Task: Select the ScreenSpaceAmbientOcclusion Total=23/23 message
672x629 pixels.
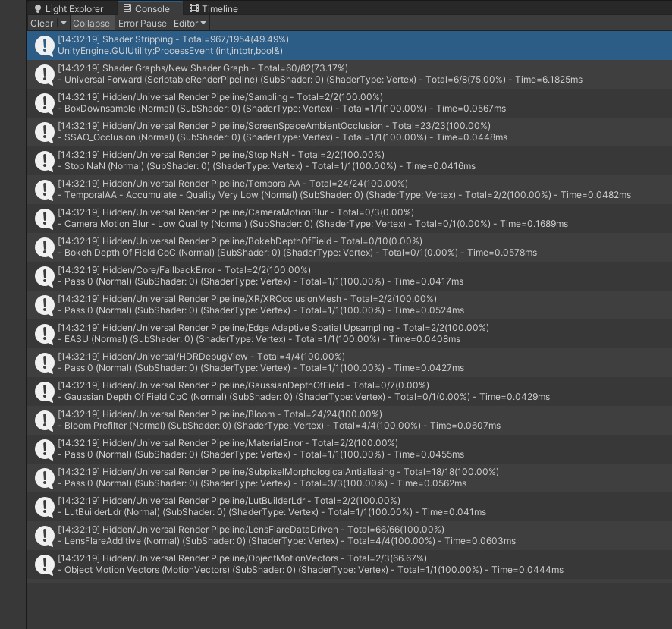Action: 350,131
